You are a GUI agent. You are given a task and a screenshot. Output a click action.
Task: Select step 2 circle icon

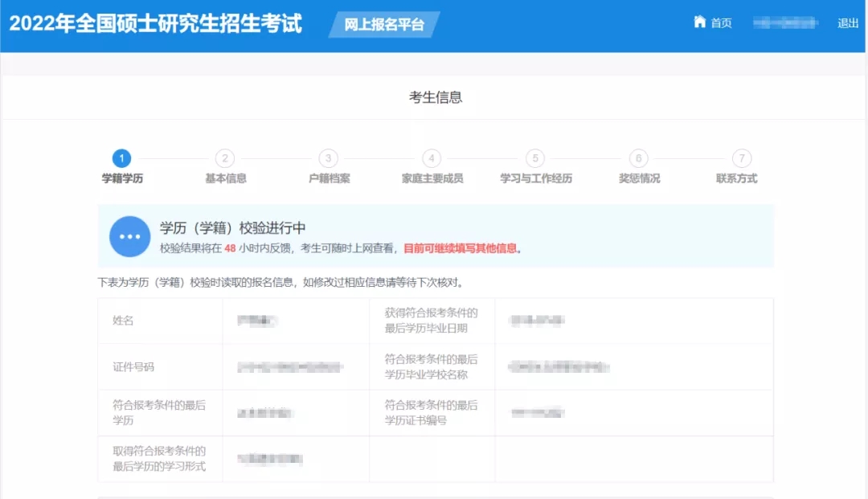pos(225,158)
